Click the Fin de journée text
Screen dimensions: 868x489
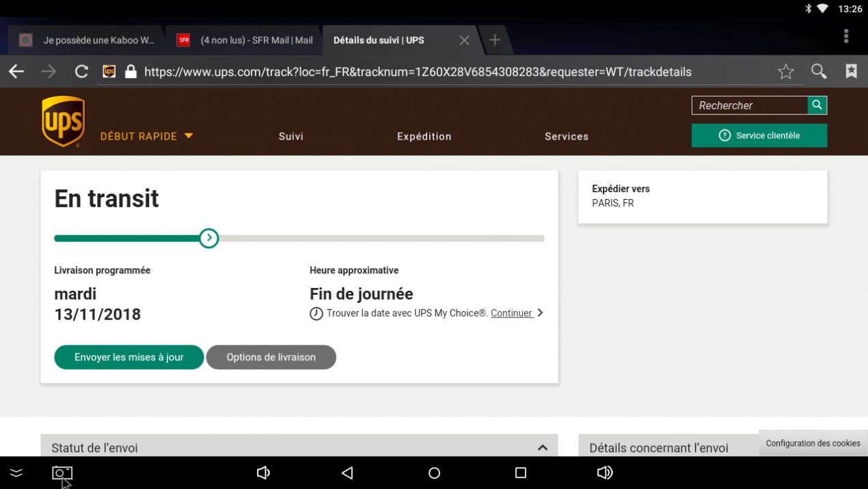coord(362,294)
